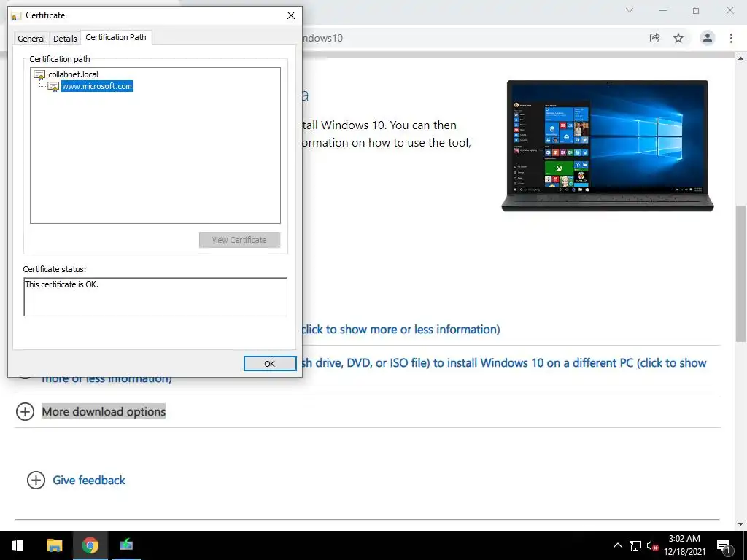Share this page in Chrome
747x560 pixels.
pos(654,38)
